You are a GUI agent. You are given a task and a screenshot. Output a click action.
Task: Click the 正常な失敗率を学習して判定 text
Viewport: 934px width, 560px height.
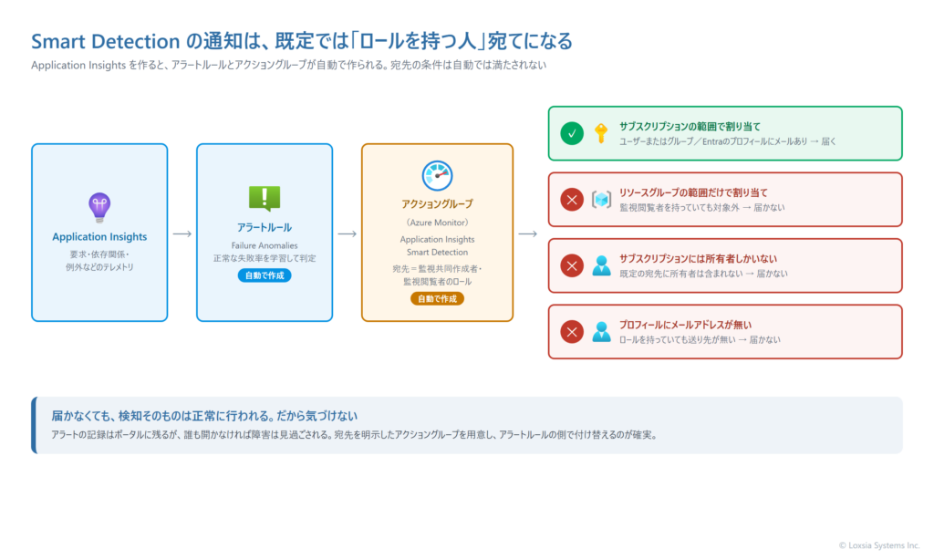pos(265,258)
